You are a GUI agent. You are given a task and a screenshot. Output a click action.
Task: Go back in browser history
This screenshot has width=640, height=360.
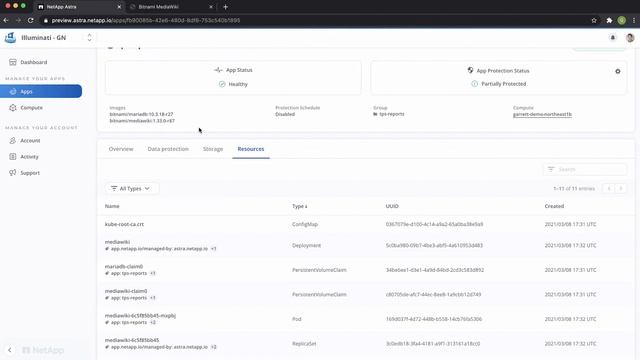pos(6,20)
